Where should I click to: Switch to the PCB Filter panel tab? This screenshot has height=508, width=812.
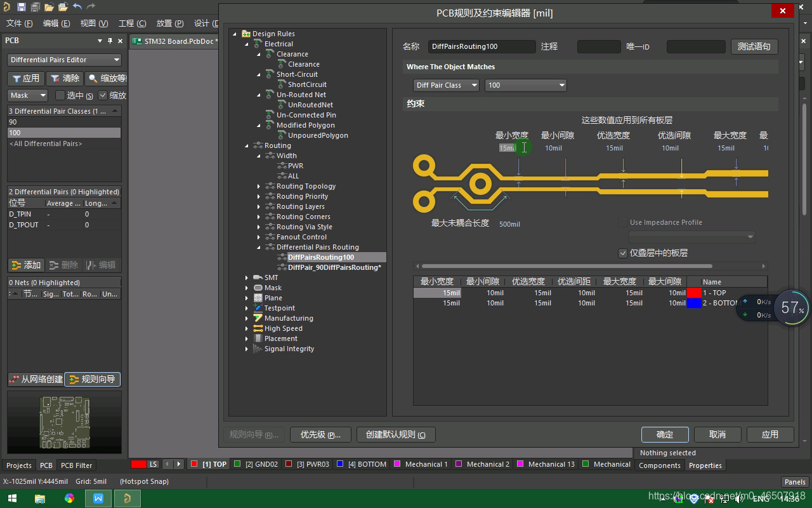pos(77,465)
